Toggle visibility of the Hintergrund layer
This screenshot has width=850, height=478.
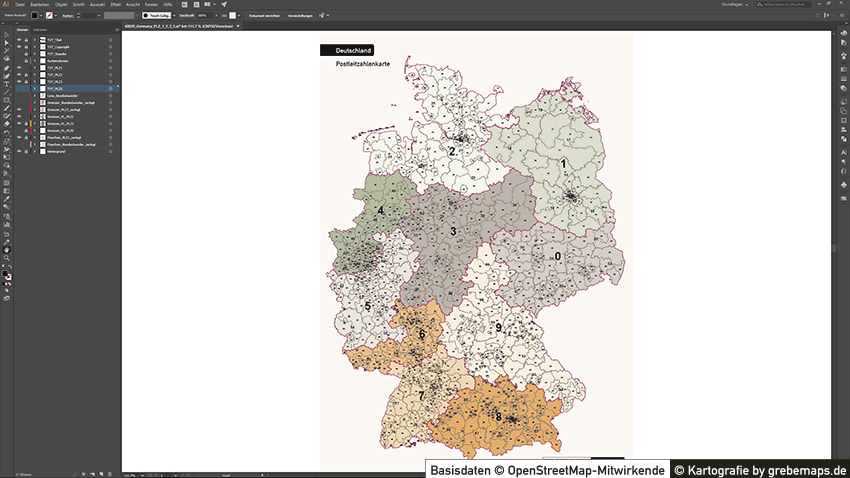point(18,151)
